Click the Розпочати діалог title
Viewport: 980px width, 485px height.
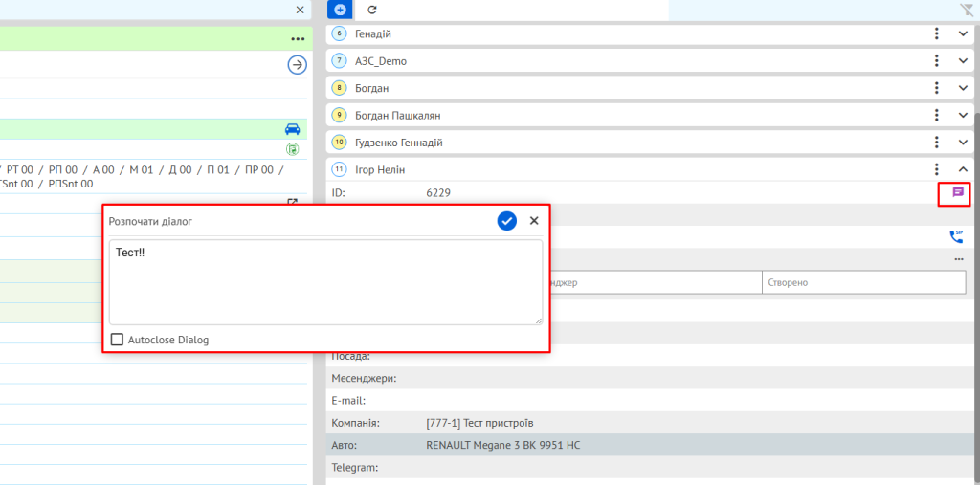click(150, 221)
